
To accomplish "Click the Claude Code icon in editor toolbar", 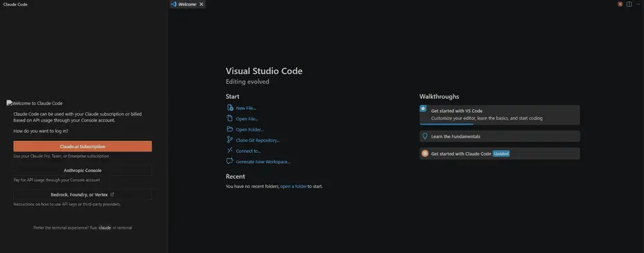I will click(x=620, y=4).
